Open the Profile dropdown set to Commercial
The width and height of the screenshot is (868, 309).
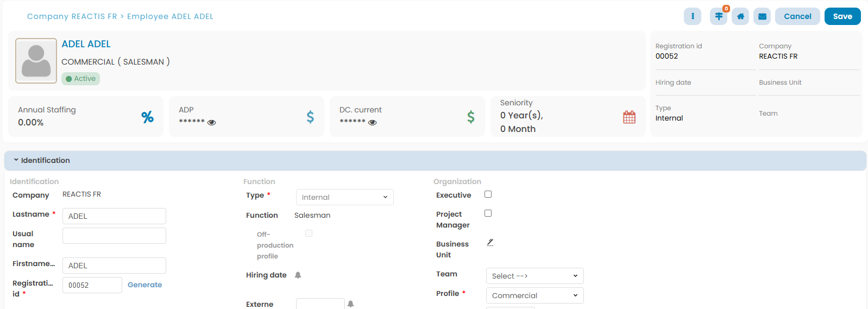click(x=534, y=295)
